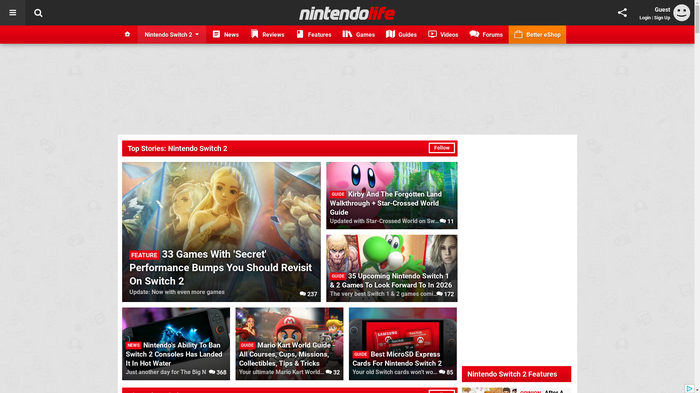This screenshot has height=393, width=700.
Task: Click the Forums chat bubbles icon
Action: click(x=474, y=34)
